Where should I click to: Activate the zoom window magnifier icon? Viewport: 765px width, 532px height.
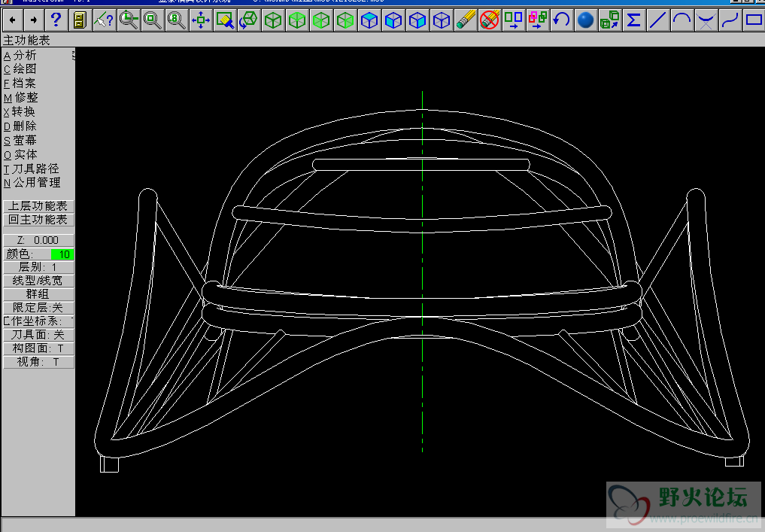tap(129, 20)
